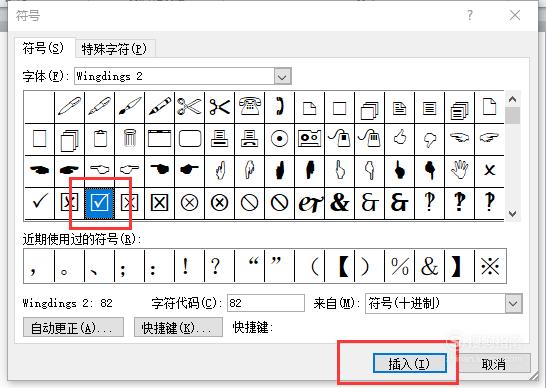Viewport: 546px width, 388px height.
Task: Select the cursive 'er' ligature symbol
Action: [x=309, y=202]
